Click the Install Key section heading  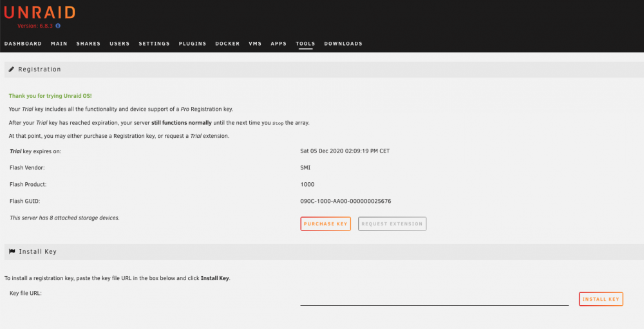tap(38, 251)
